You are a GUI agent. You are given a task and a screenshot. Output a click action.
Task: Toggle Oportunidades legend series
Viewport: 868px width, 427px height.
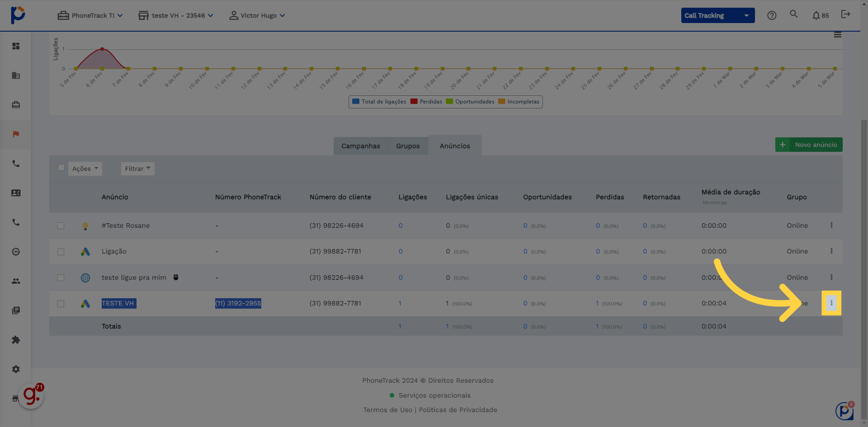470,102
